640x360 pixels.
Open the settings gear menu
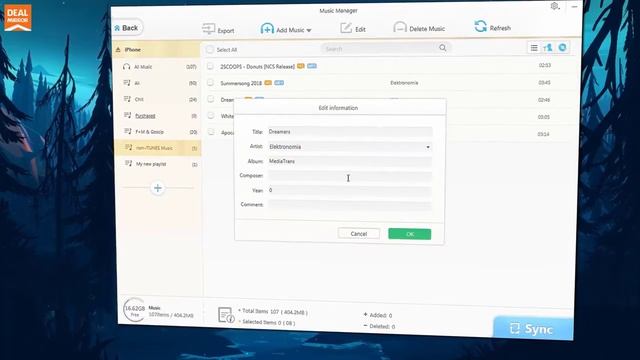(x=554, y=6)
